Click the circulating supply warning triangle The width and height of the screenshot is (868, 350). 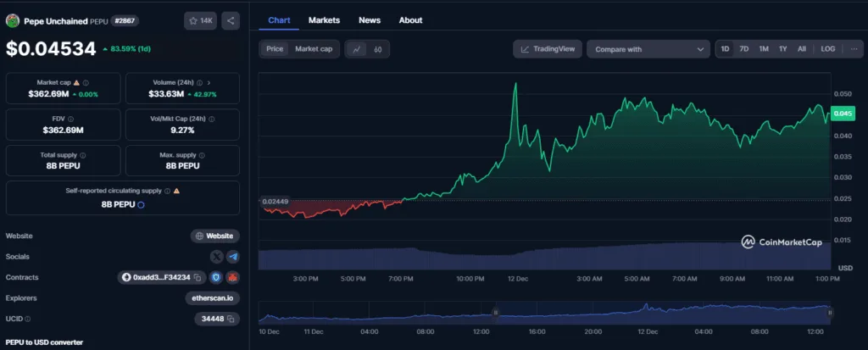(x=176, y=191)
